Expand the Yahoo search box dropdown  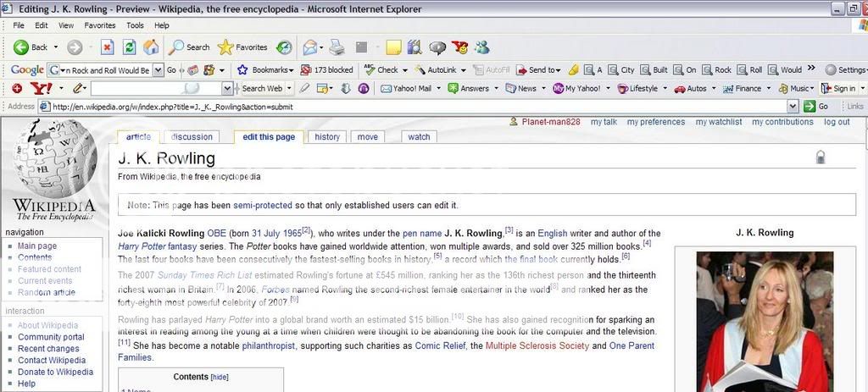[x=227, y=88]
